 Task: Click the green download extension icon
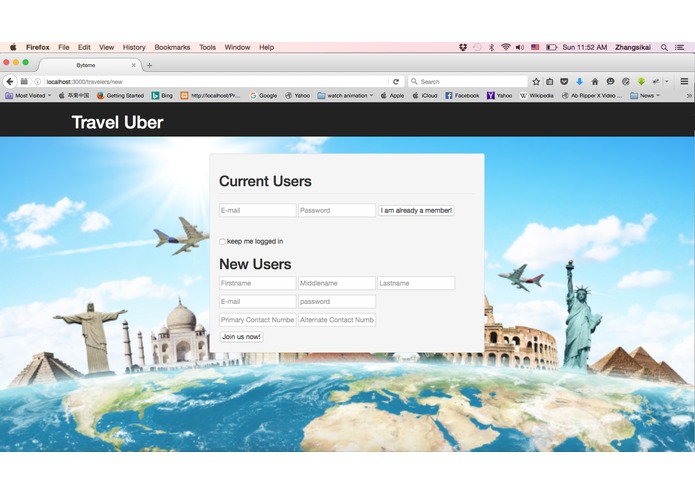641,82
